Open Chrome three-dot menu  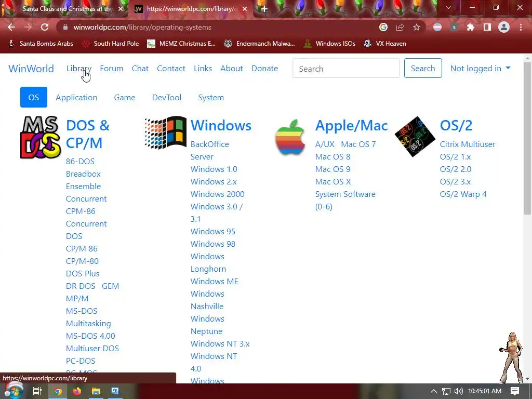pyautogui.click(x=521, y=27)
